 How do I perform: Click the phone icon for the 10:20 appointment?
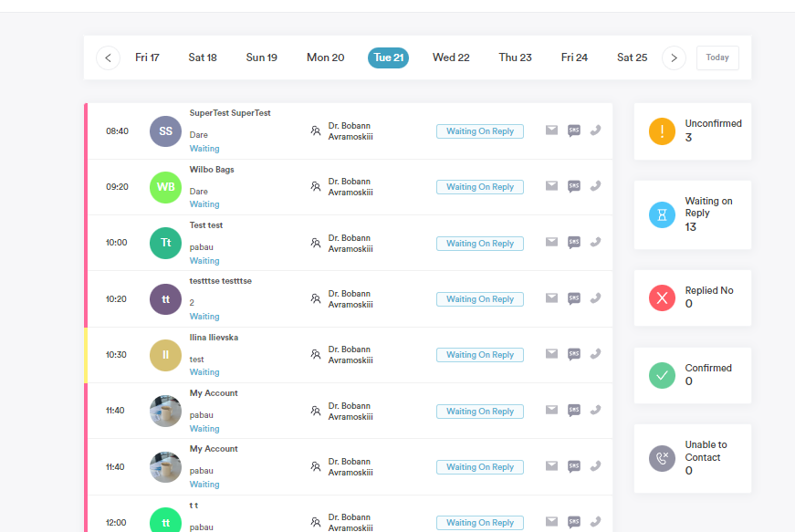tap(595, 298)
